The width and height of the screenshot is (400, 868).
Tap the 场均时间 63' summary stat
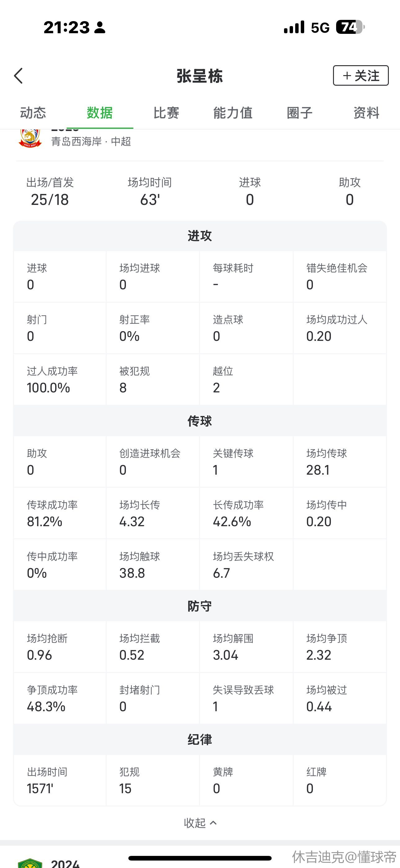pos(150,192)
